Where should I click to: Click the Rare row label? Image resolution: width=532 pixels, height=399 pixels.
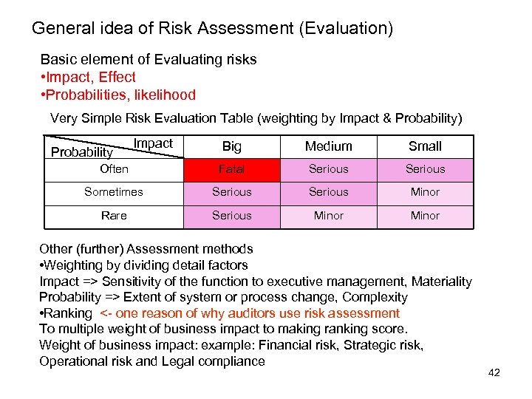tap(114, 216)
